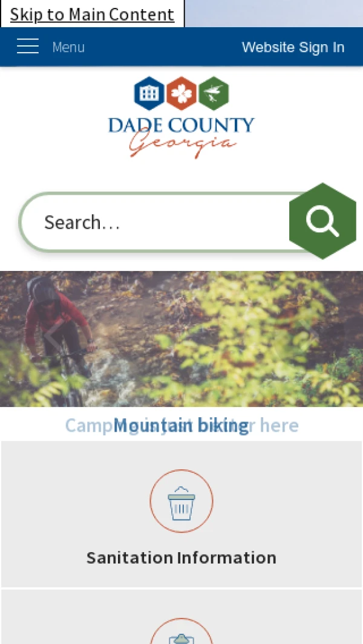363x644 pixels.
Task: Click the Dade County wordmark
Action: (181, 125)
